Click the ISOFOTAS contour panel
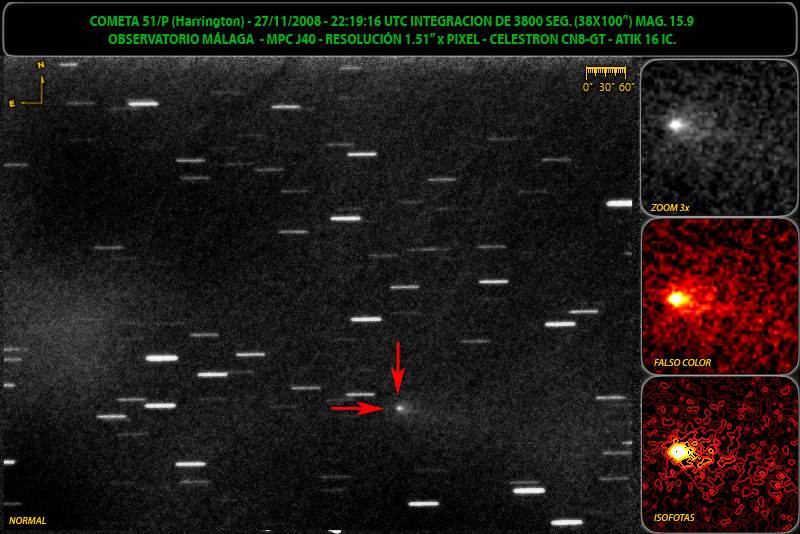The width and height of the screenshot is (800, 534). (718, 454)
